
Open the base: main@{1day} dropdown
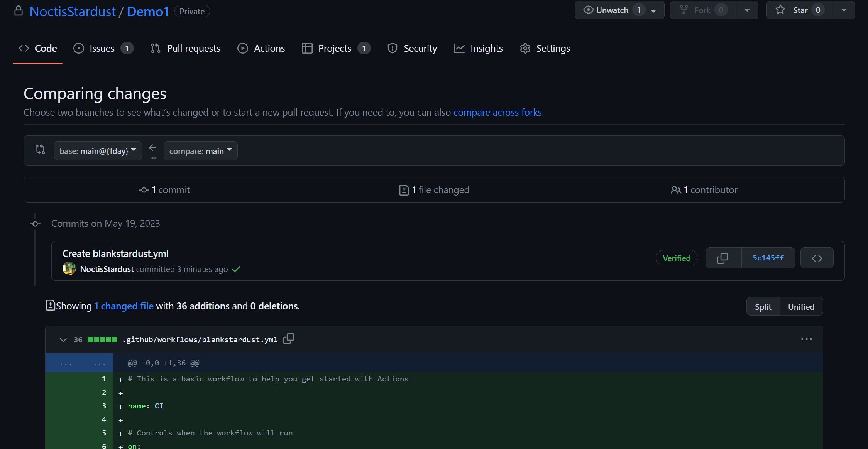[98, 151]
